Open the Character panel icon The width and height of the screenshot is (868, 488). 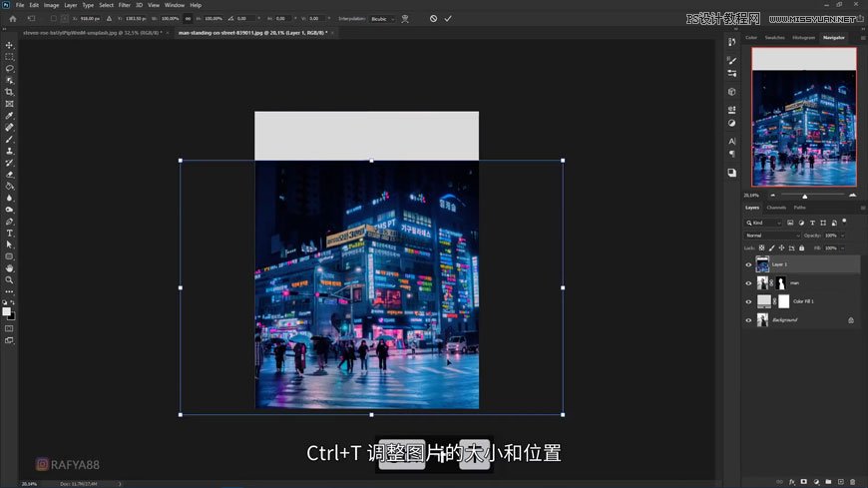(732, 142)
